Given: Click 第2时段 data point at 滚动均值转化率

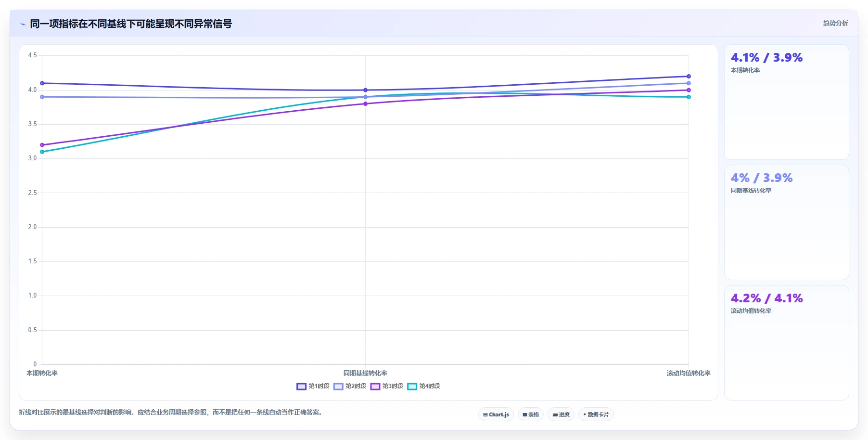Looking at the screenshot, I should tap(689, 83).
